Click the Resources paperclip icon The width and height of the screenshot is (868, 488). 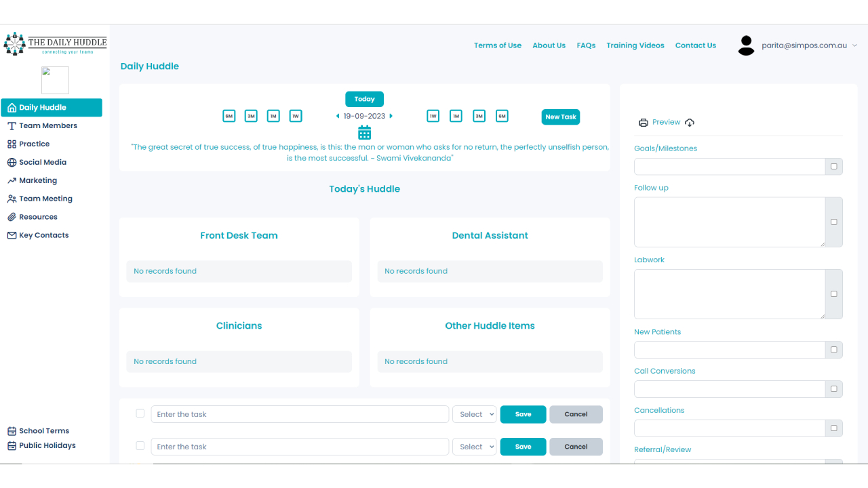(x=11, y=216)
